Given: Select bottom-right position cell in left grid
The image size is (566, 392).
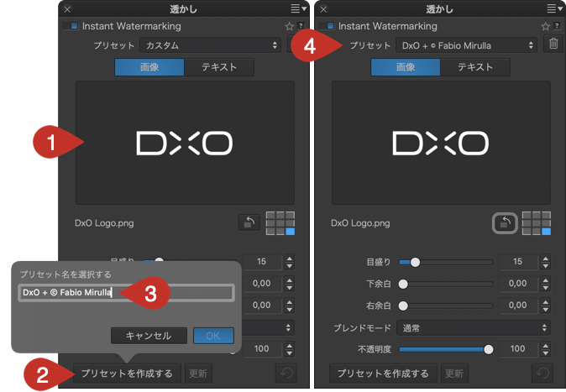Looking at the screenshot, I should 291,232.
